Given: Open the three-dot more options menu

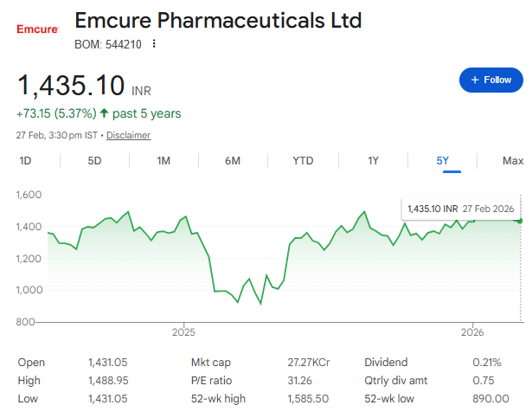Looking at the screenshot, I should pyautogui.click(x=154, y=44).
